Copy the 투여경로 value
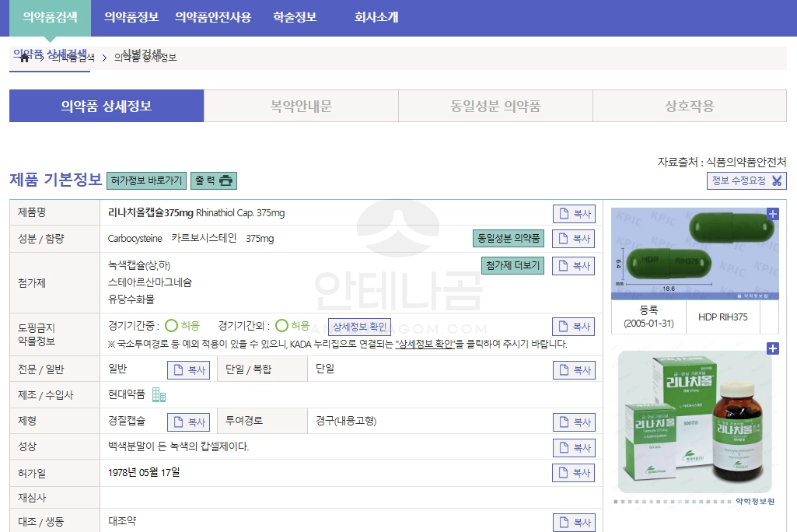This screenshot has height=532, width=797. [574, 422]
